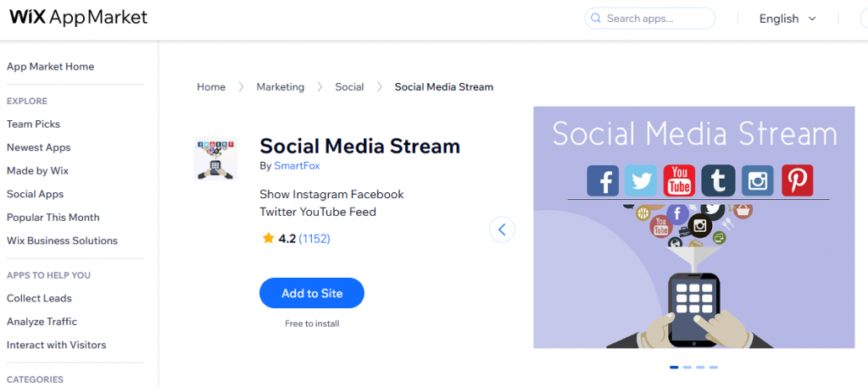Click the yellow rating star
The image size is (868, 387).
coord(269,238)
